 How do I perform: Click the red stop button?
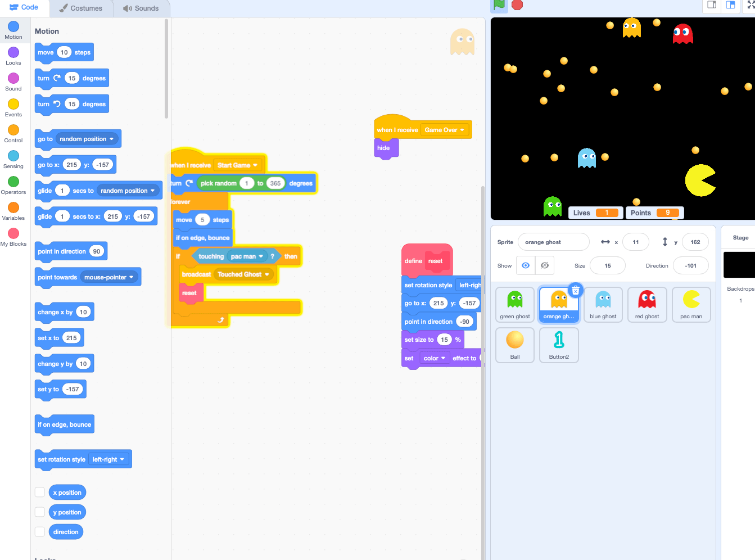click(517, 5)
